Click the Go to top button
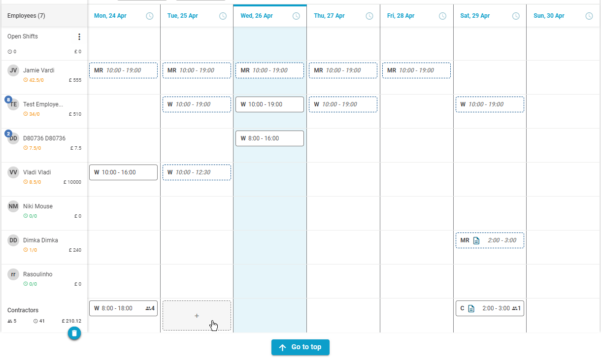 pyautogui.click(x=300, y=347)
